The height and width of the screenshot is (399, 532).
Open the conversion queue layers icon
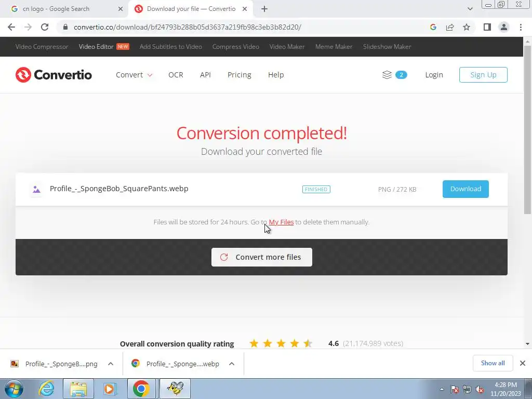coord(387,75)
